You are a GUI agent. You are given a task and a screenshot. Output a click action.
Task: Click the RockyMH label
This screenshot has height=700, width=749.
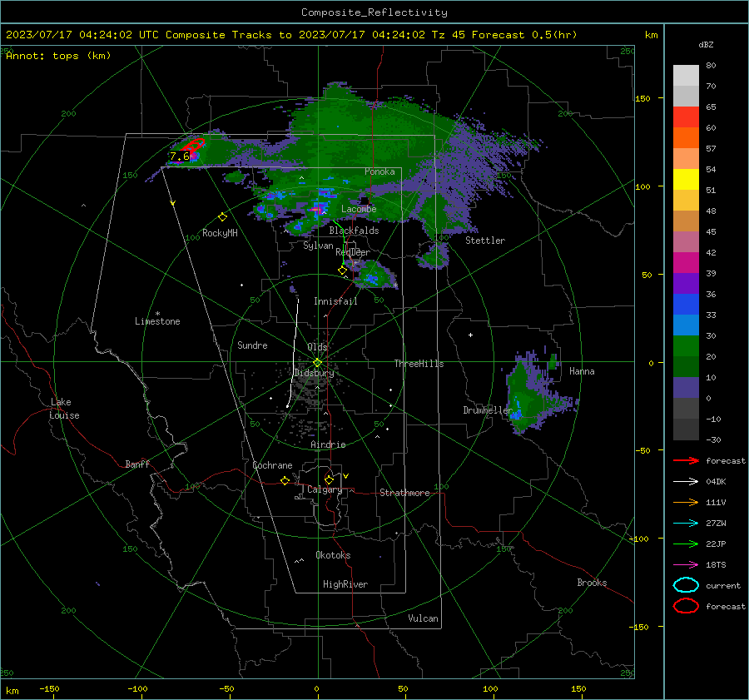[x=220, y=233]
